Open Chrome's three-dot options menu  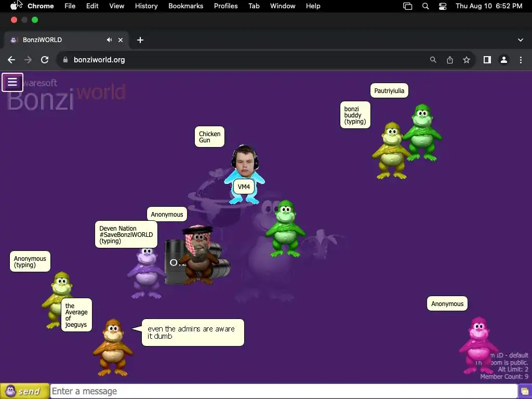click(x=521, y=60)
